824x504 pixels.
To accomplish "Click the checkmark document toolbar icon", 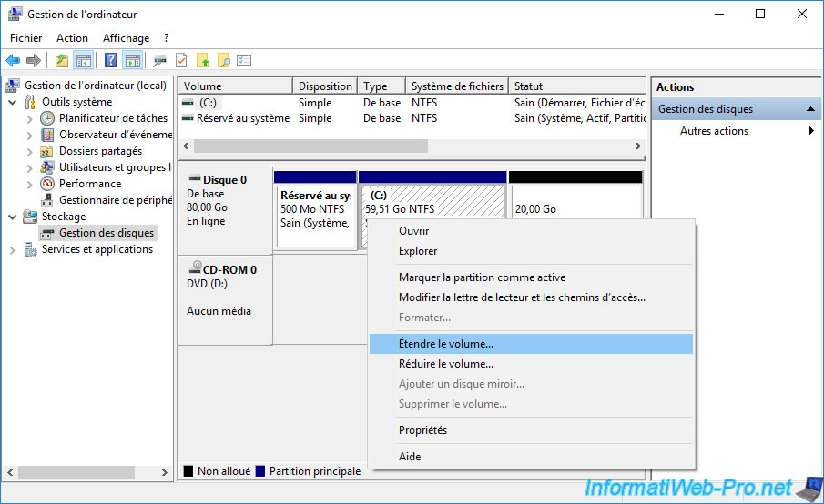I will tap(181, 61).
